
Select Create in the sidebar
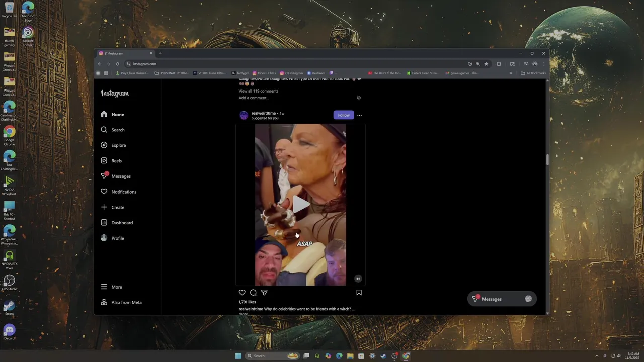pos(113,207)
